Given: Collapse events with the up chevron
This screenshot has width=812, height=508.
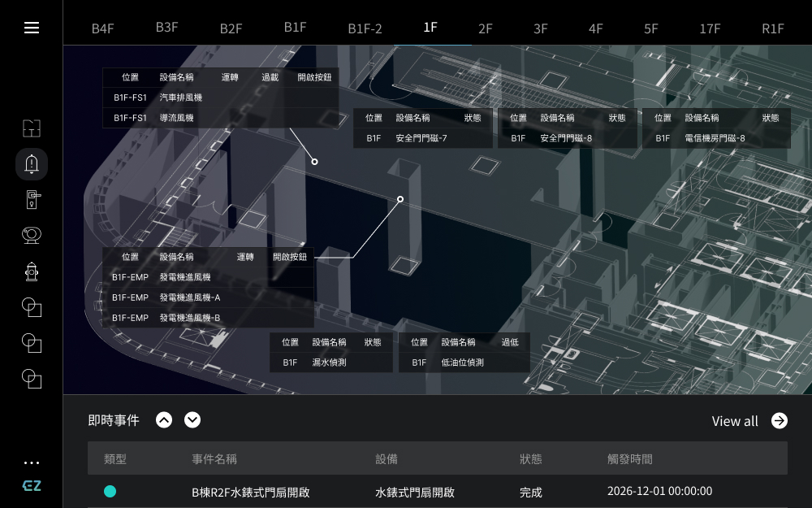Looking at the screenshot, I should (x=164, y=420).
